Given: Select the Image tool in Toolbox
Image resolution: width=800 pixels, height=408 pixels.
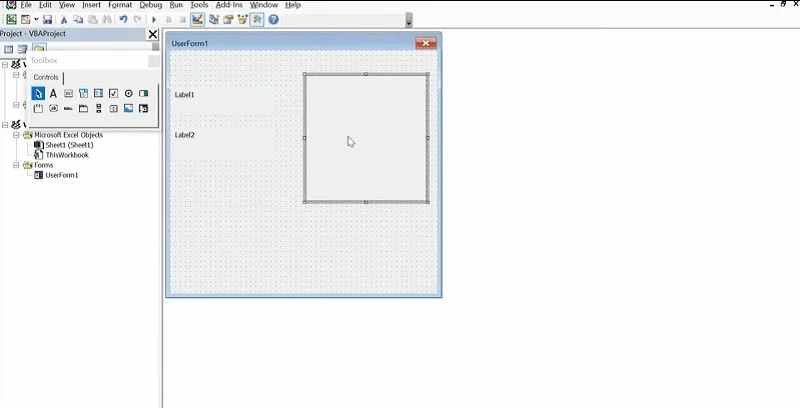Looking at the screenshot, I should click(x=129, y=108).
